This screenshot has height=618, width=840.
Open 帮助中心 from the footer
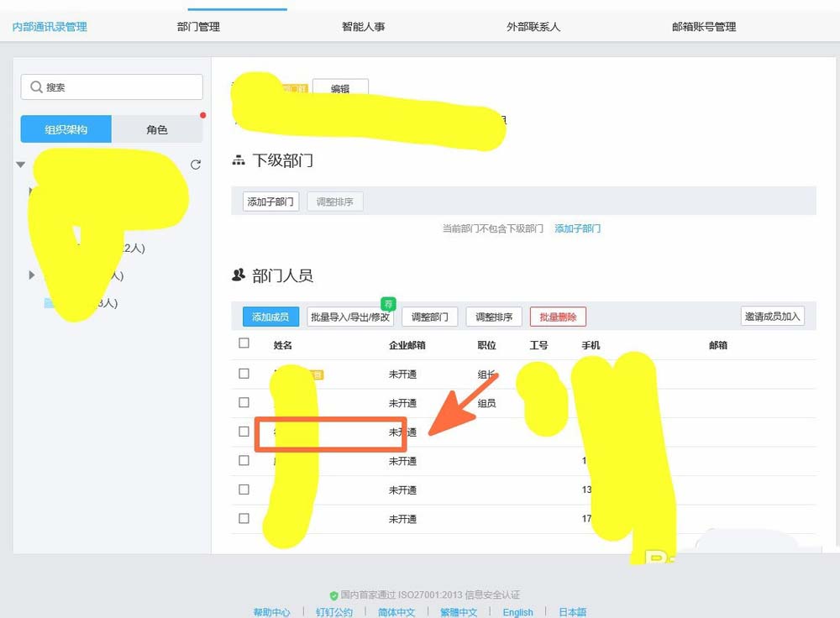tap(272, 612)
